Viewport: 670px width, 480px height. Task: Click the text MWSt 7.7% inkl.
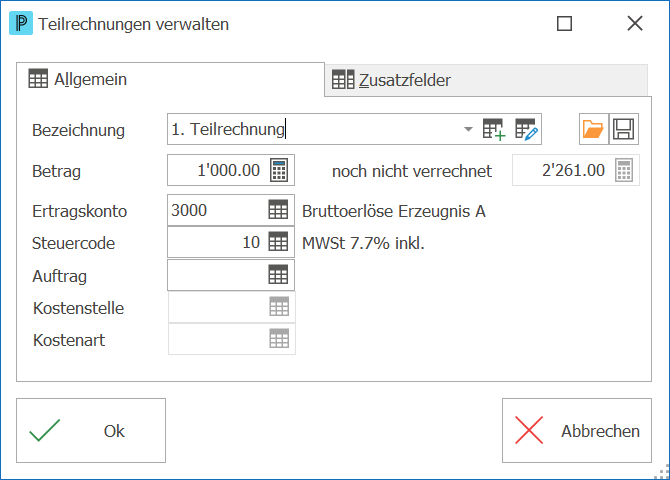(363, 243)
